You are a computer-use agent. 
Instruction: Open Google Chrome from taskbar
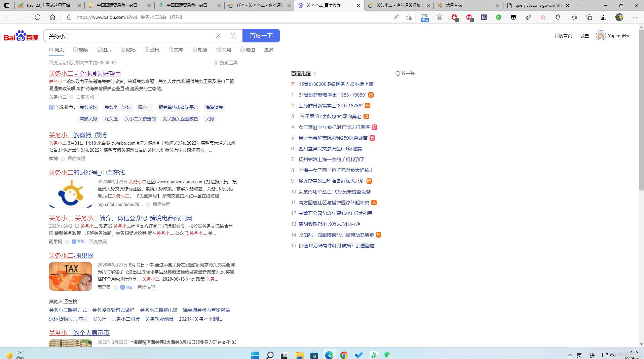click(x=344, y=355)
